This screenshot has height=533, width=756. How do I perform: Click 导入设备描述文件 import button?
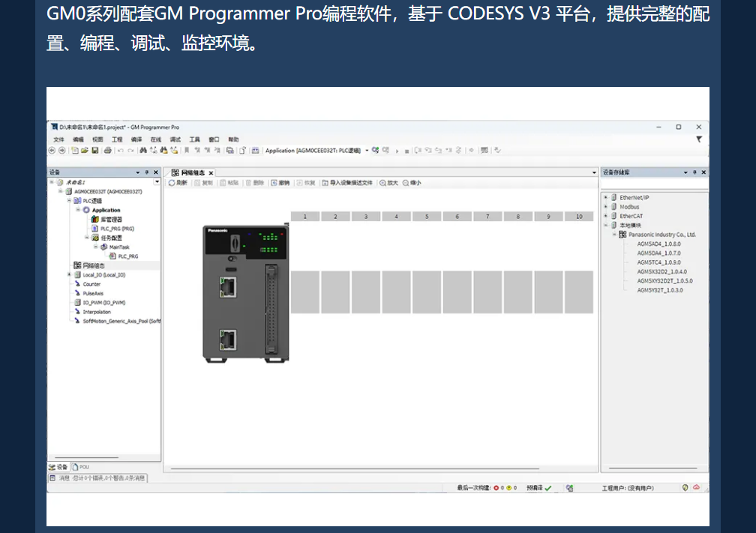[x=348, y=183]
